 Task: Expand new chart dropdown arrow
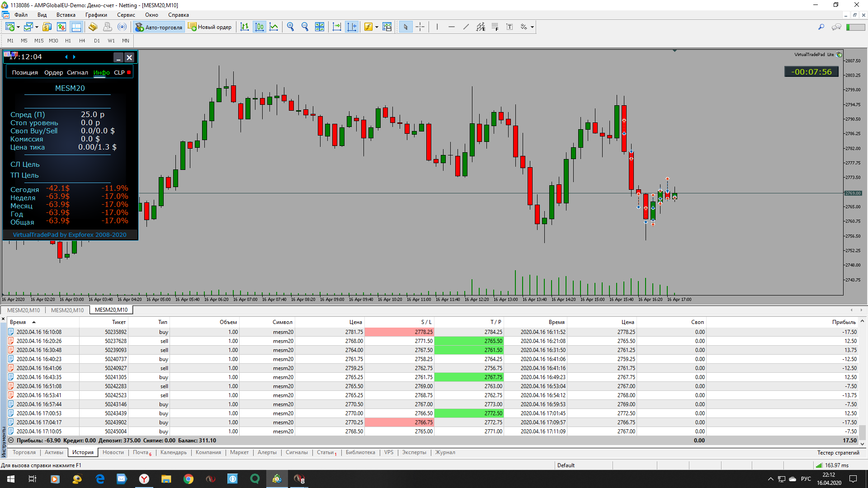[18, 27]
